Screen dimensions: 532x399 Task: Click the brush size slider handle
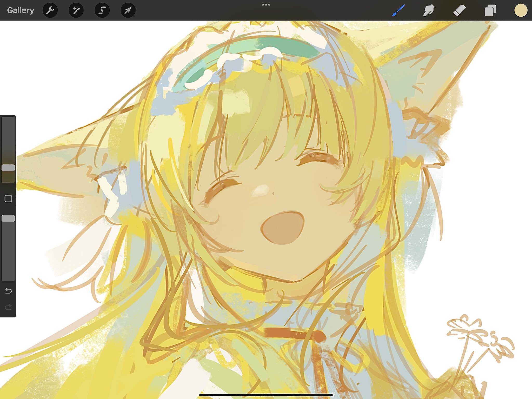coord(8,168)
